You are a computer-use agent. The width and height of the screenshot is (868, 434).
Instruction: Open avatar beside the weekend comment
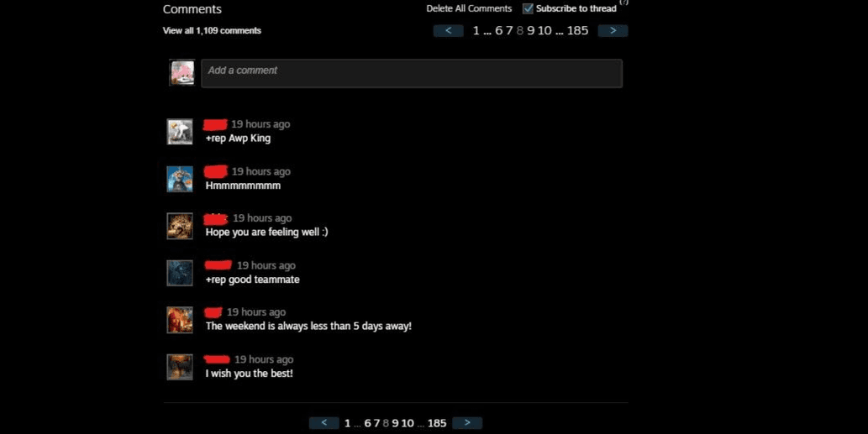tap(180, 320)
